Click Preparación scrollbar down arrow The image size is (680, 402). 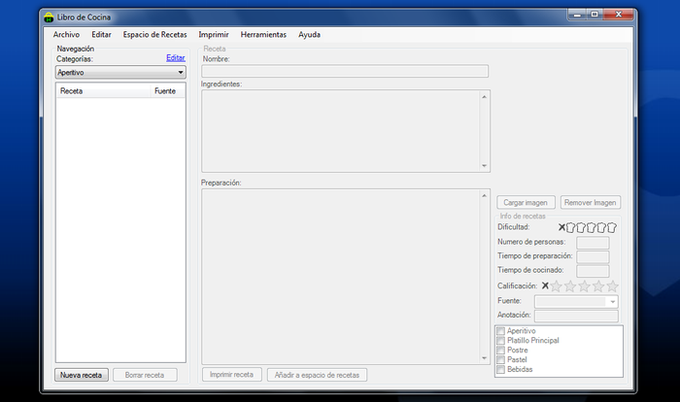coord(484,358)
